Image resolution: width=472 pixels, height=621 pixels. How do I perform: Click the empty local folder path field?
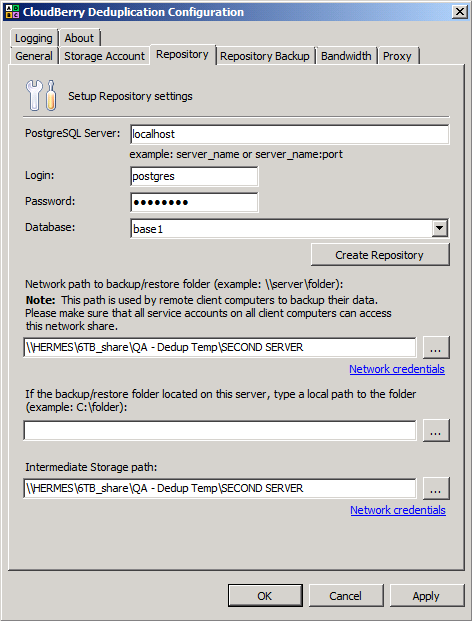click(220, 431)
